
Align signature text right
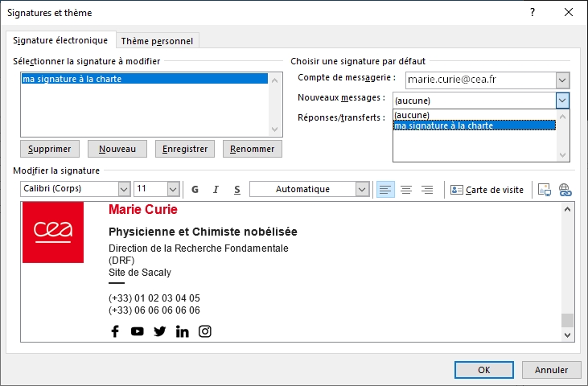(x=427, y=190)
